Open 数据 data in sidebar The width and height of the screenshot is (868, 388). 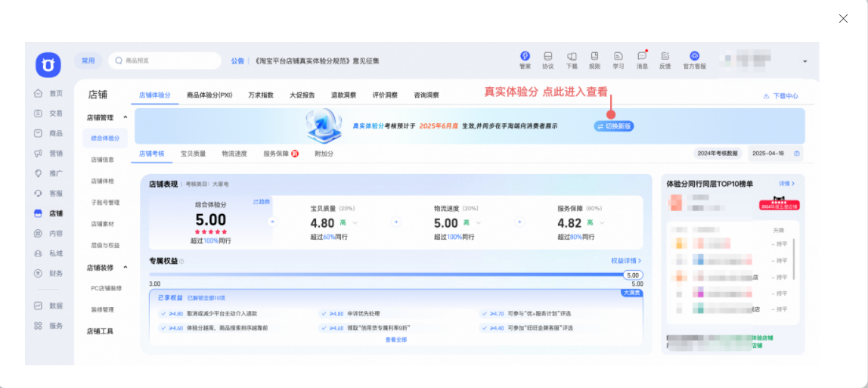(48, 305)
